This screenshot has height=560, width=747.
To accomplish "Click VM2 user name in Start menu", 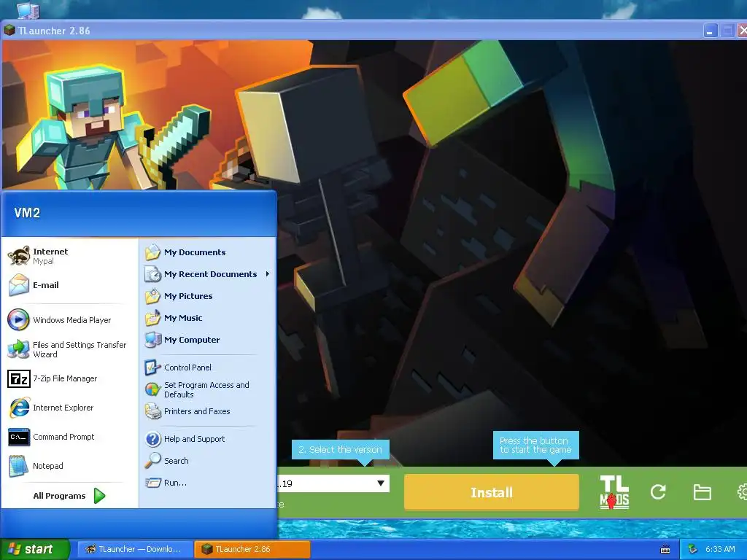I will click(27, 213).
